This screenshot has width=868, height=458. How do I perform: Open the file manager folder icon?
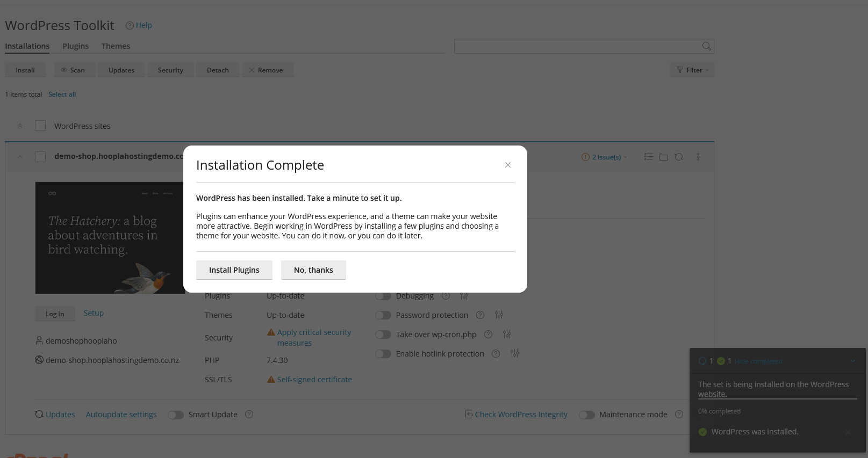click(x=664, y=157)
